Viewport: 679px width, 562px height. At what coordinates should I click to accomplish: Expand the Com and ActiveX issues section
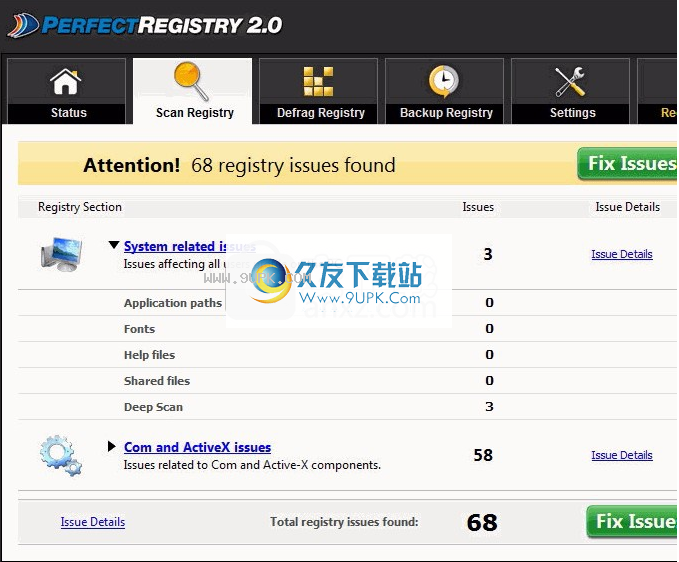tap(112, 446)
